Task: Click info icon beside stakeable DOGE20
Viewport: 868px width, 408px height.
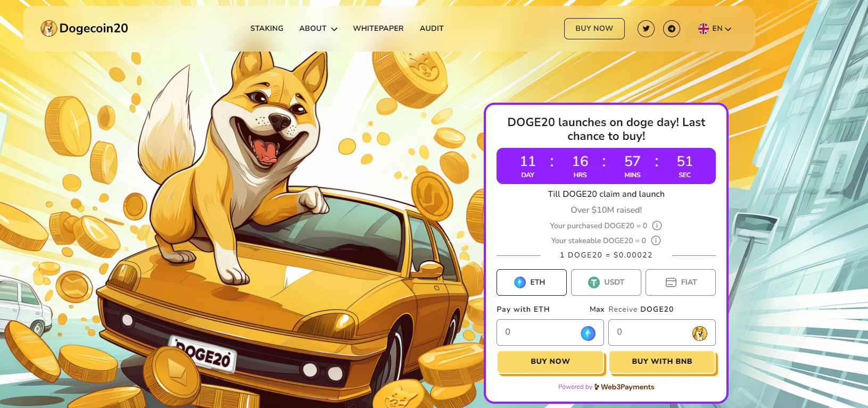Action: [656, 240]
